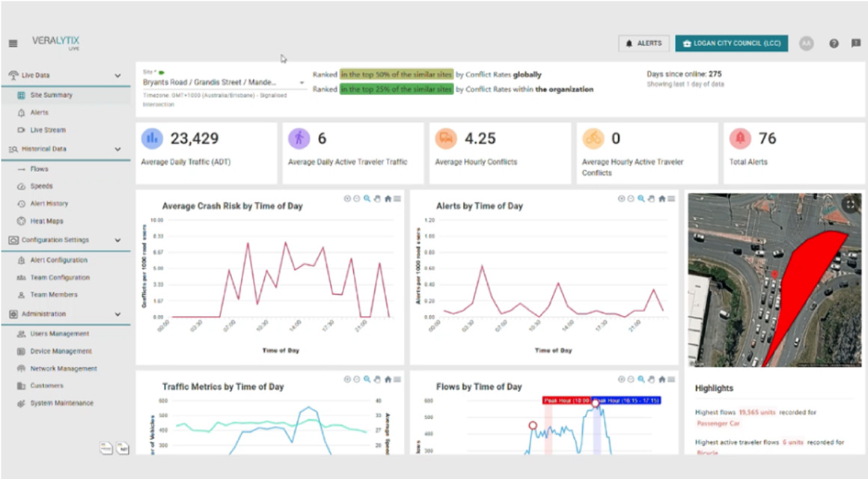Go to Alert History page
Viewport: 868px width, 479px height.
(x=49, y=204)
